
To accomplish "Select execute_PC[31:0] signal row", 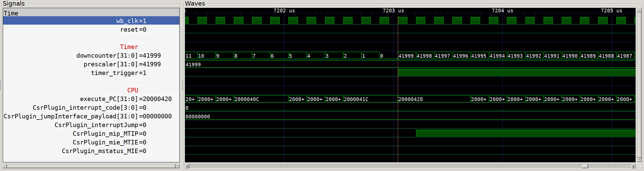I will click(91, 99).
